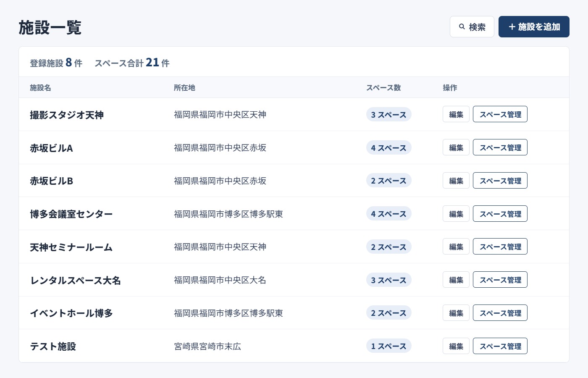This screenshot has width=588, height=378.
Task: Open スペース管理 for 赤坂ビルB
Action: point(500,181)
